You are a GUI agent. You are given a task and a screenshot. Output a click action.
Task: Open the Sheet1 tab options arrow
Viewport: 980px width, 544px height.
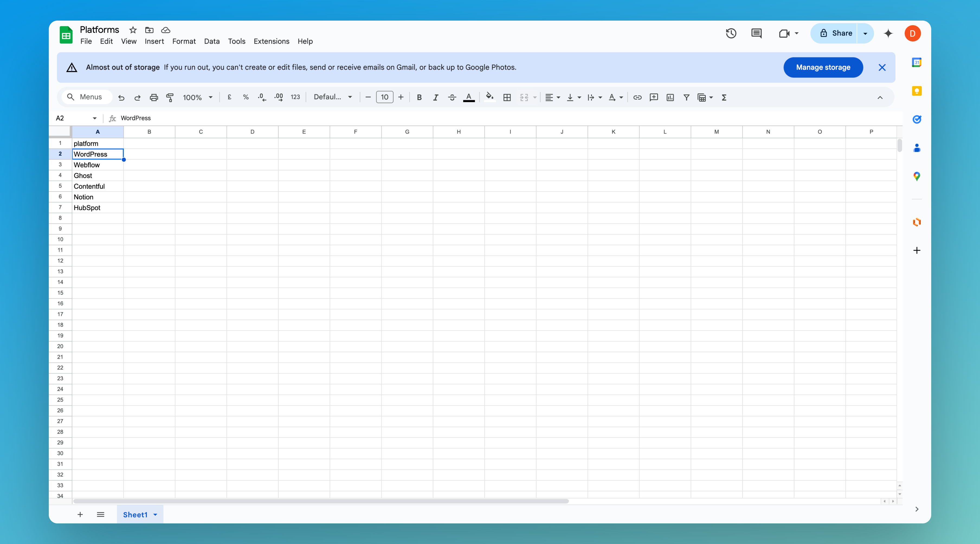(x=155, y=515)
